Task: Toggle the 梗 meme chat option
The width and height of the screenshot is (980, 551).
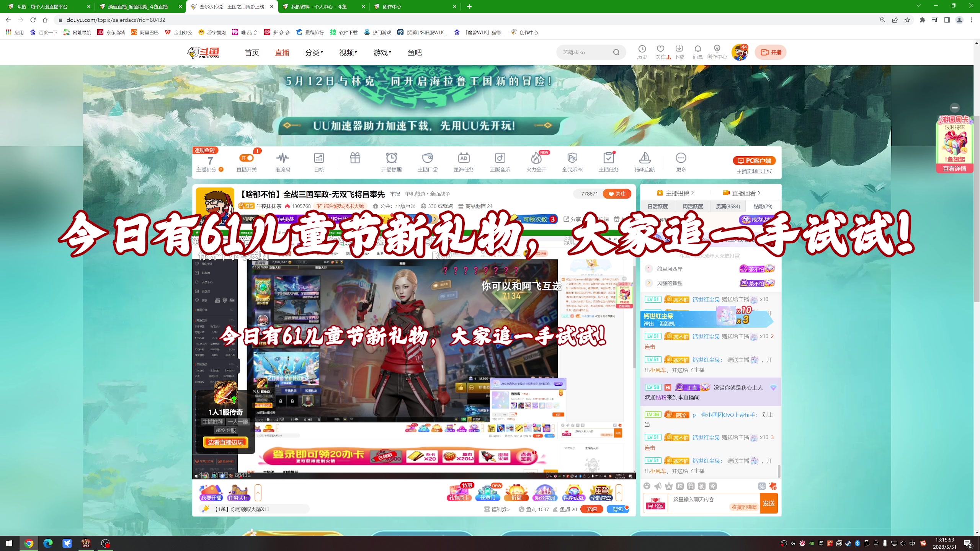Action: click(x=702, y=486)
